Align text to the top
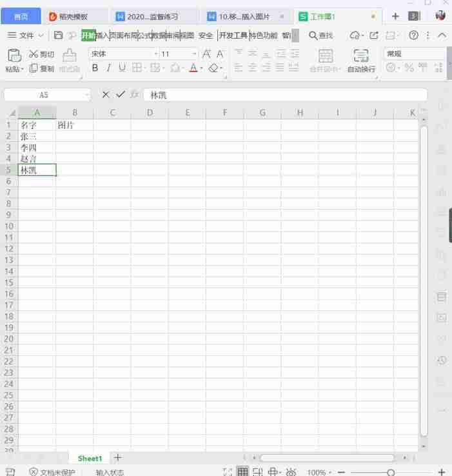The image size is (452, 476). 239,54
